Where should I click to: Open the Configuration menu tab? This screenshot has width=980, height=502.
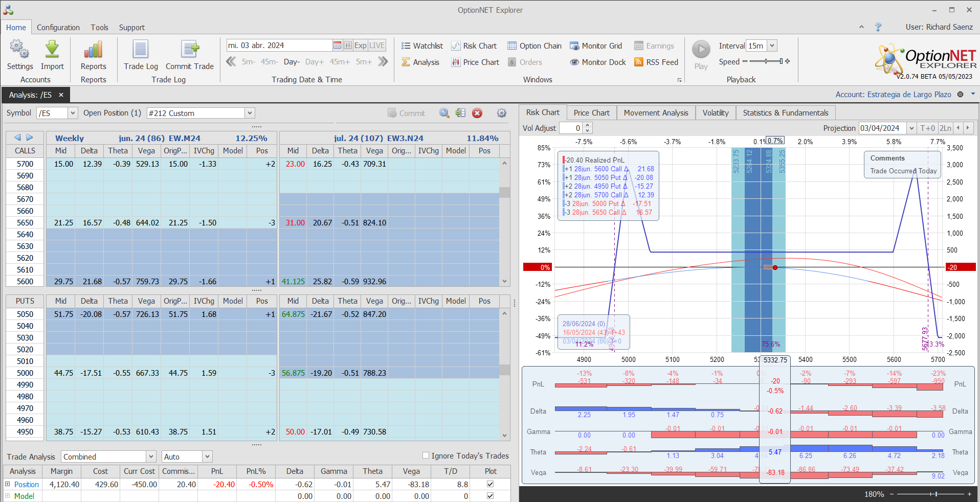[58, 28]
